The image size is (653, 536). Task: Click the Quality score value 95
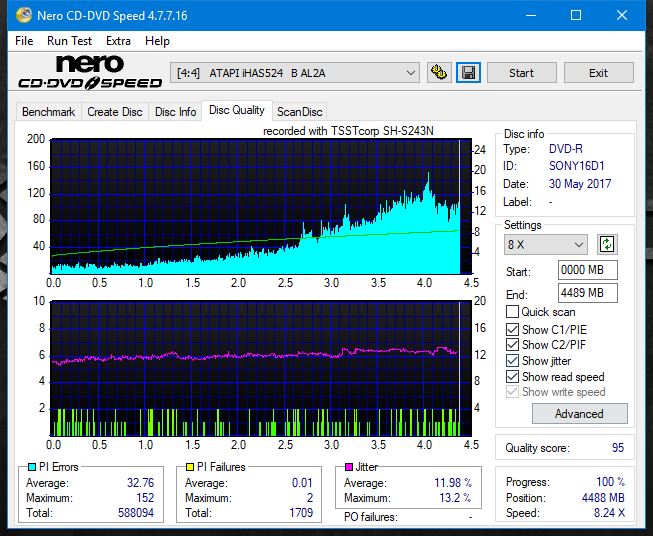point(618,448)
